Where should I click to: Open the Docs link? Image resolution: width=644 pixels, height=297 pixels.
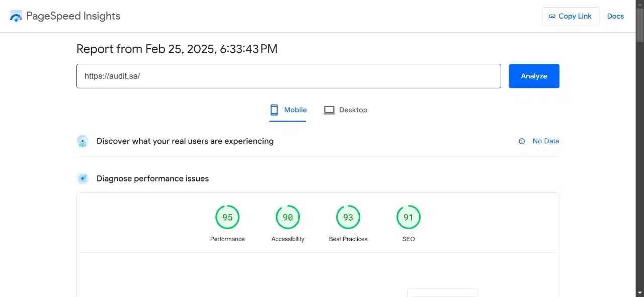[x=615, y=16]
